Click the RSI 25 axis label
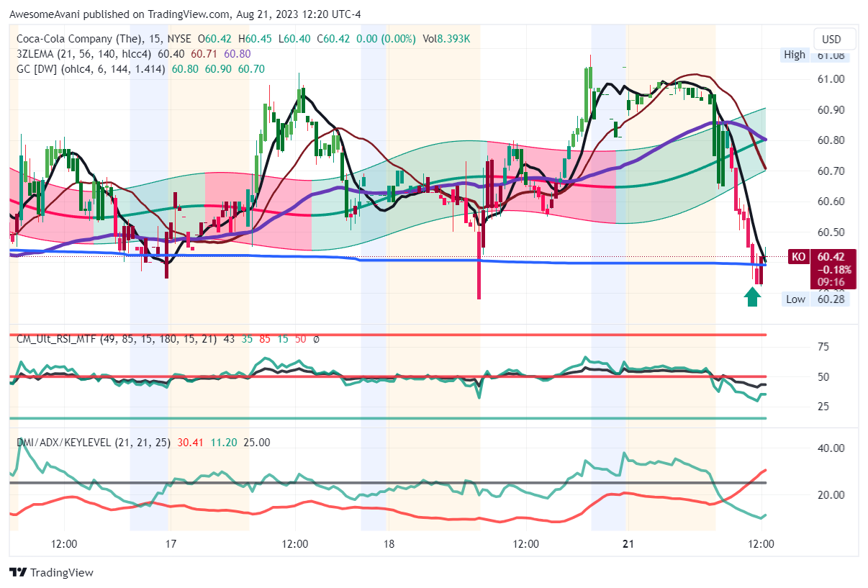The image size is (868, 588). coord(823,406)
